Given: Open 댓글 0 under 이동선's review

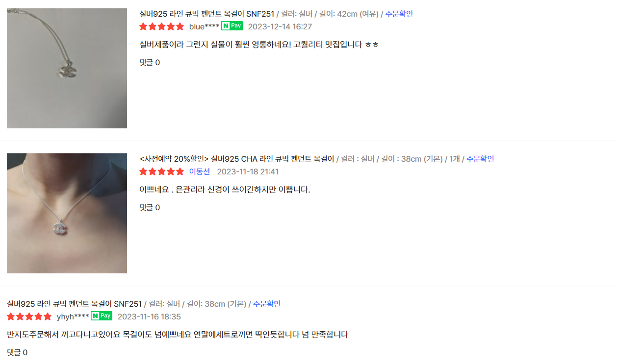Looking at the screenshot, I should coord(150,207).
